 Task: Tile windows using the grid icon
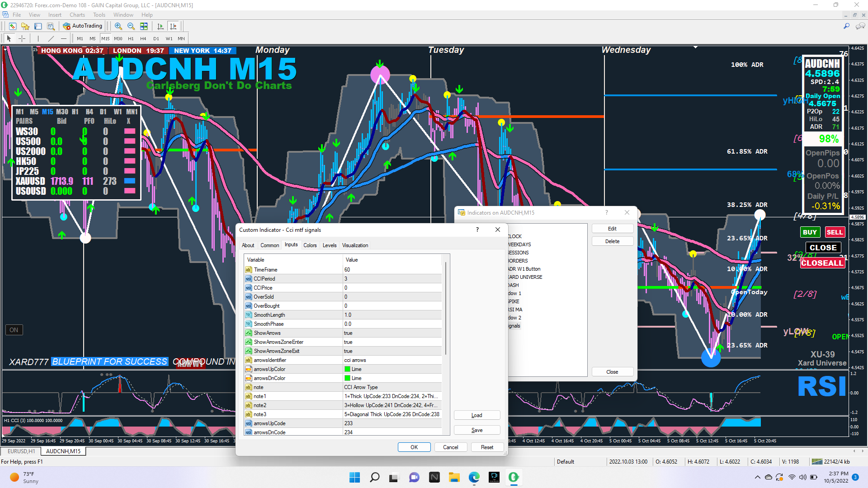tap(144, 26)
